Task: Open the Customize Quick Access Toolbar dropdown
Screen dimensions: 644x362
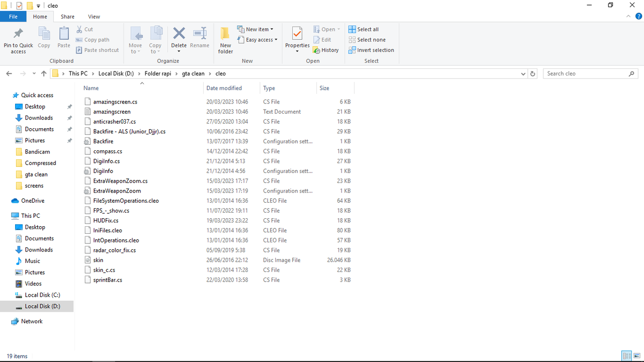Action: [38, 6]
